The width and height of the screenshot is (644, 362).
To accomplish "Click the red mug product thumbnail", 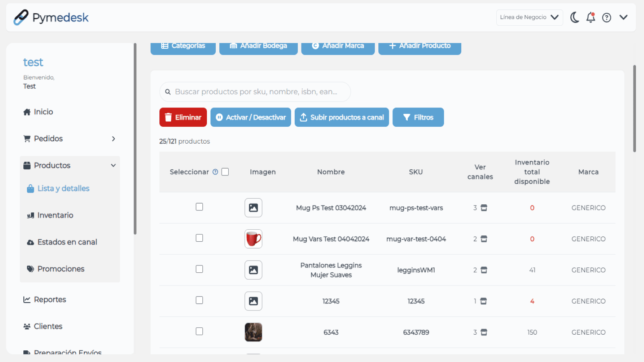I will click(253, 239).
